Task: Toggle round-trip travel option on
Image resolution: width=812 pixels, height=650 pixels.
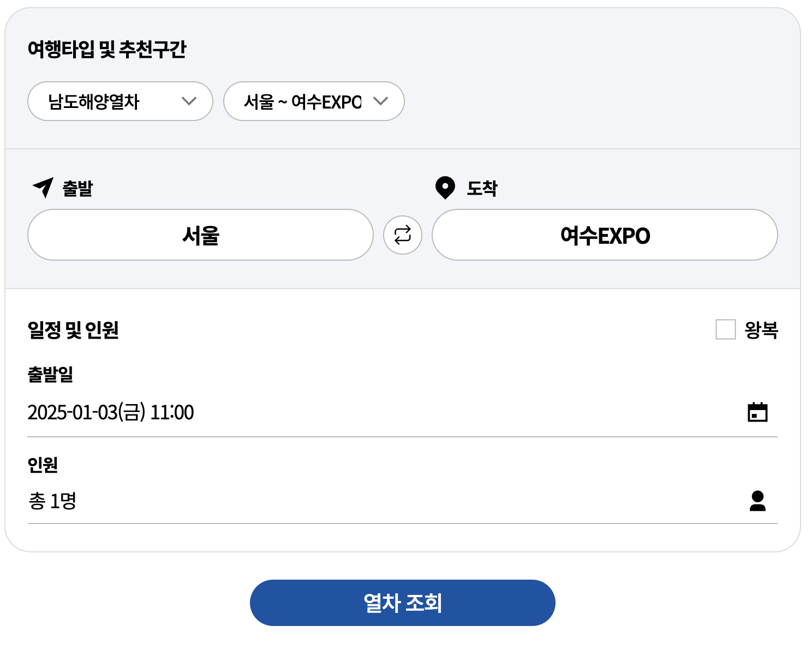Action: point(726,330)
